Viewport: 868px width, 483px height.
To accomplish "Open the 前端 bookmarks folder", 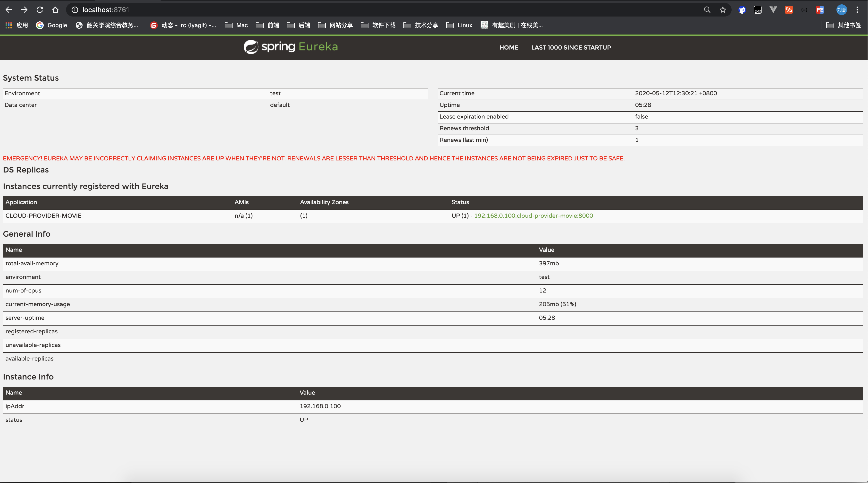I will 267,25.
